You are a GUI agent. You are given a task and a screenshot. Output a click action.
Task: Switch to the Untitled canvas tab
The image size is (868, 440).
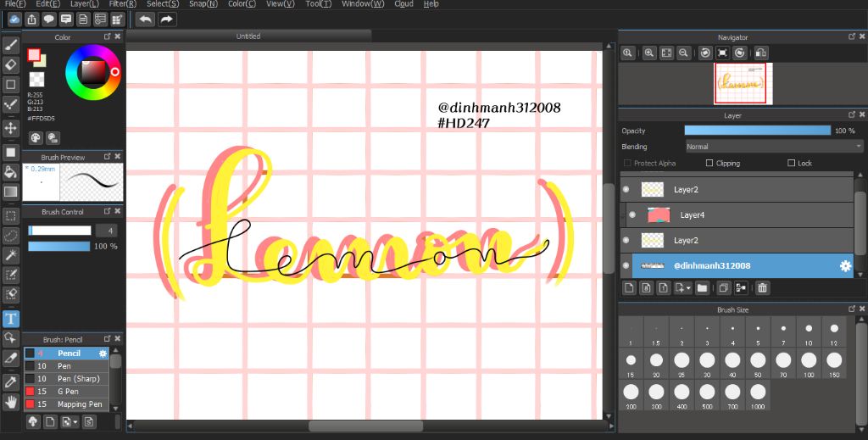click(x=248, y=36)
